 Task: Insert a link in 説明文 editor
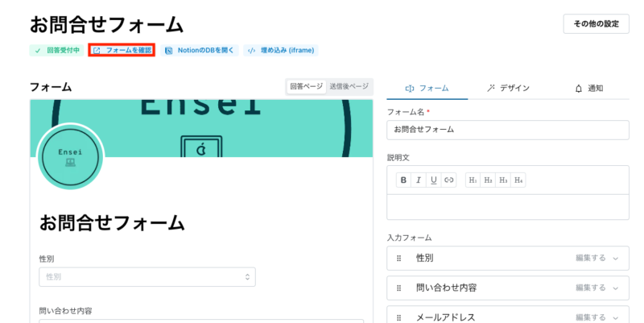[x=449, y=180]
